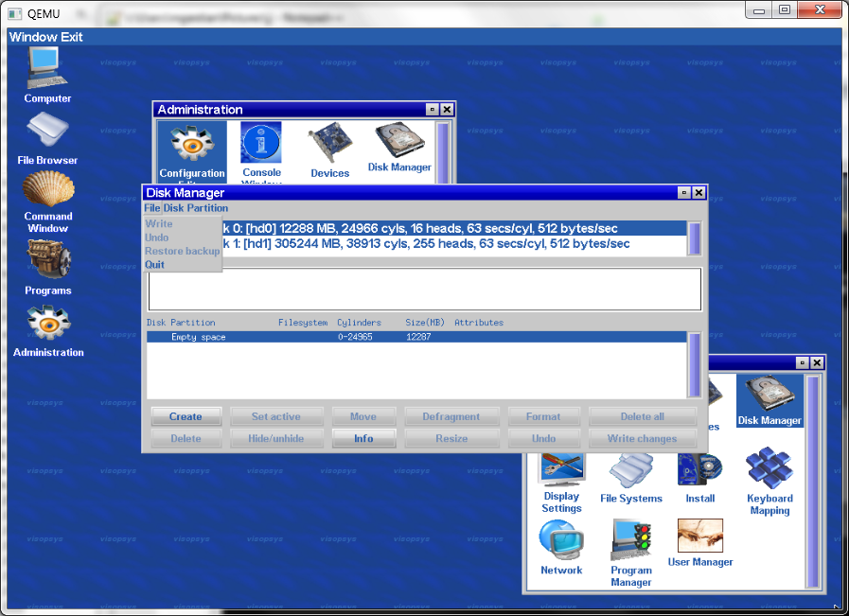Click the Set active button

tap(276, 416)
